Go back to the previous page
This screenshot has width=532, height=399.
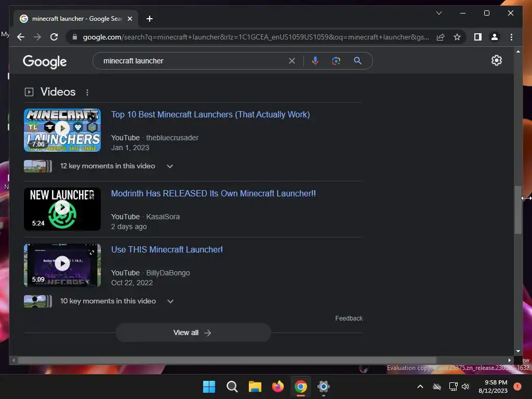point(21,37)
